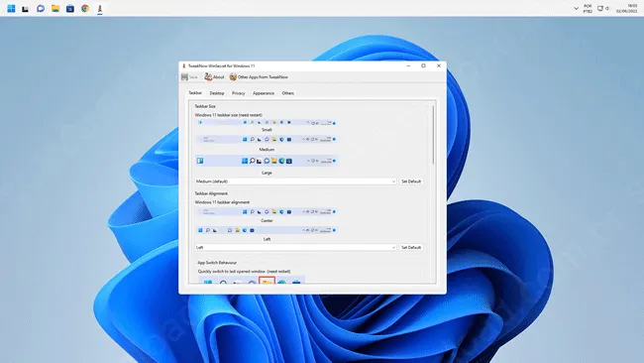This screenshot has width=644, height=363.
Task: Open Other Apps from TweakNow
Action: coord(259,77)
